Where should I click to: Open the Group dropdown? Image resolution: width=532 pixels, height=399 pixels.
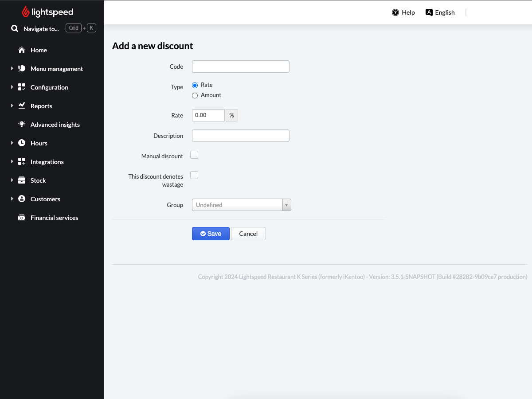tap(241, 205)
